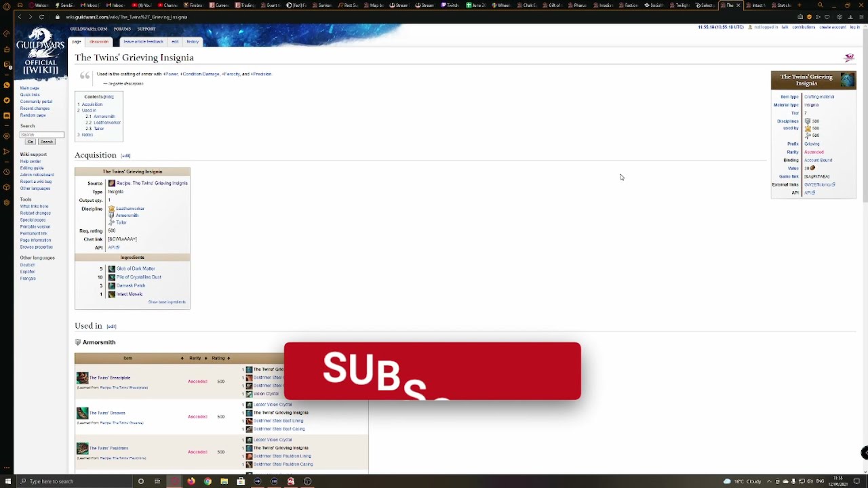Click The Twins' Greaves item icon
This screenshot has height=488, width=868.
pyautogui.click(x=82, y=413)
